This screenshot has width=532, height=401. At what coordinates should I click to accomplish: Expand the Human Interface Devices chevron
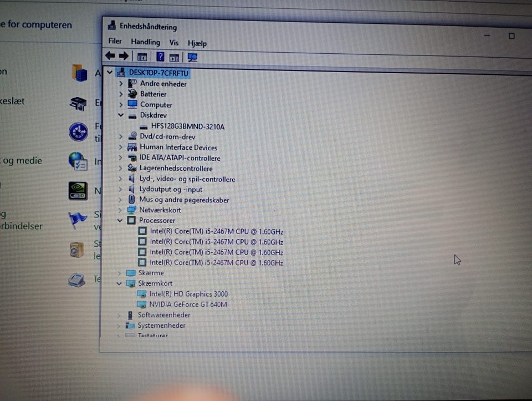click(x=120, y=147)
